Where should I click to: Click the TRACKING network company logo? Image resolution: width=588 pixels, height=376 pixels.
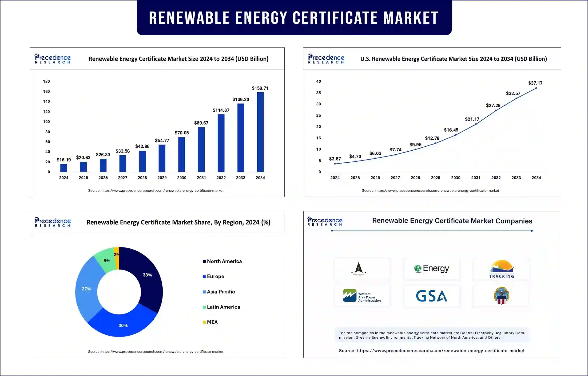(501, 269)
